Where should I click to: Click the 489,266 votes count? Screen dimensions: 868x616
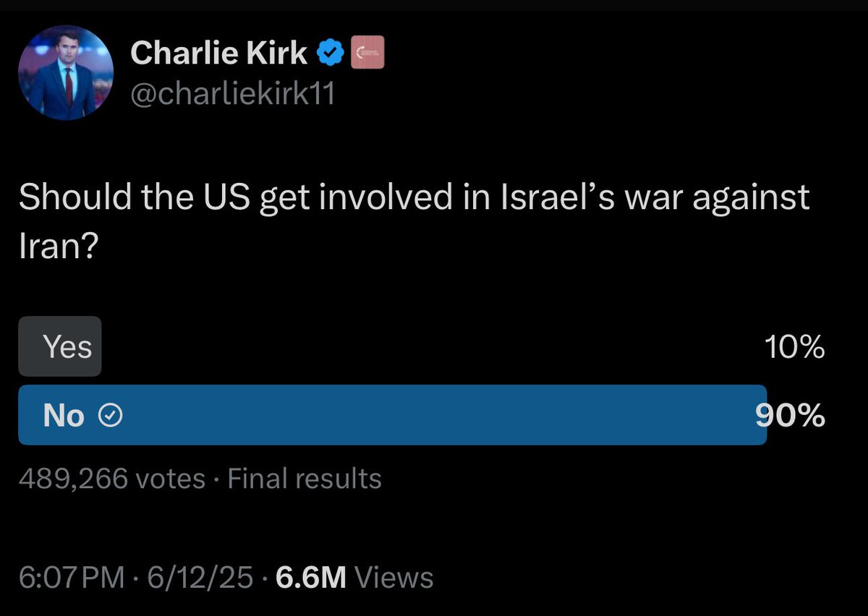111,479
